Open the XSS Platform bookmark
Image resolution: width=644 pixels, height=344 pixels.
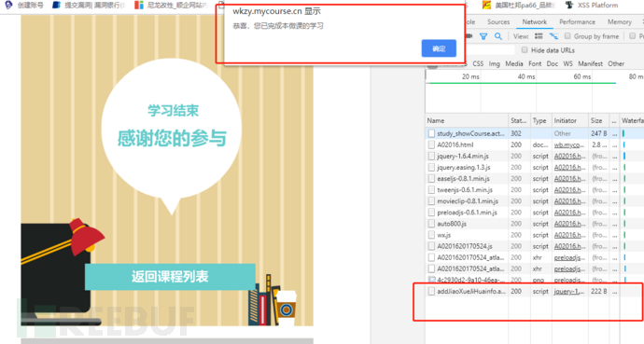[592, 6]
